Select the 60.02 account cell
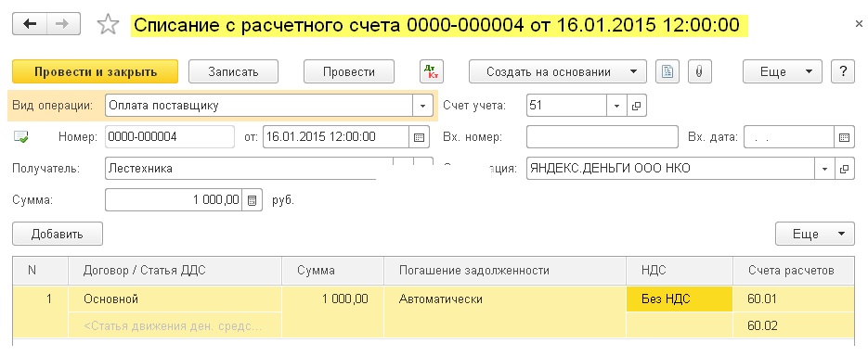Viewport: 868px width, 356px height. coord(794,325)
